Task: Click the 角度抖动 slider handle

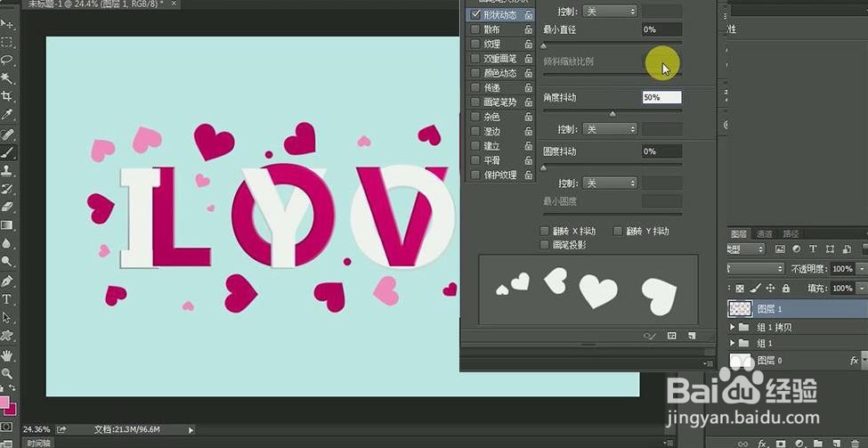Action: (612, 114)
